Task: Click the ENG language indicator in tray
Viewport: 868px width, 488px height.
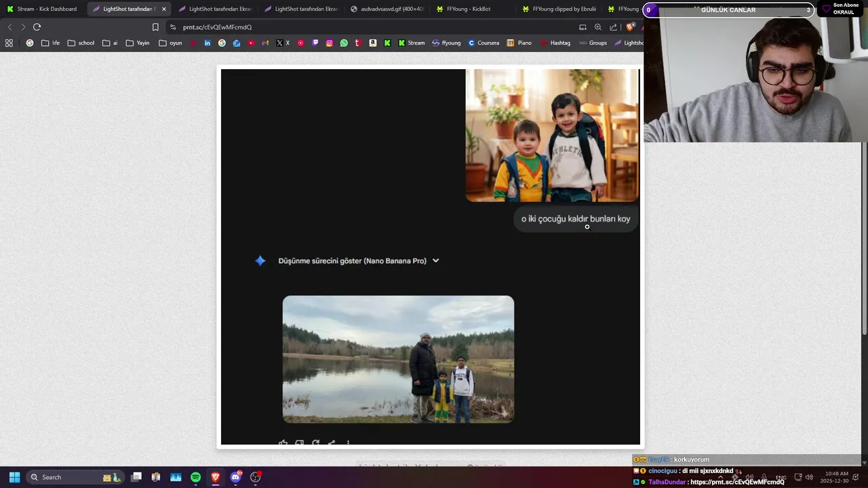Action: (x=781, y=477)
